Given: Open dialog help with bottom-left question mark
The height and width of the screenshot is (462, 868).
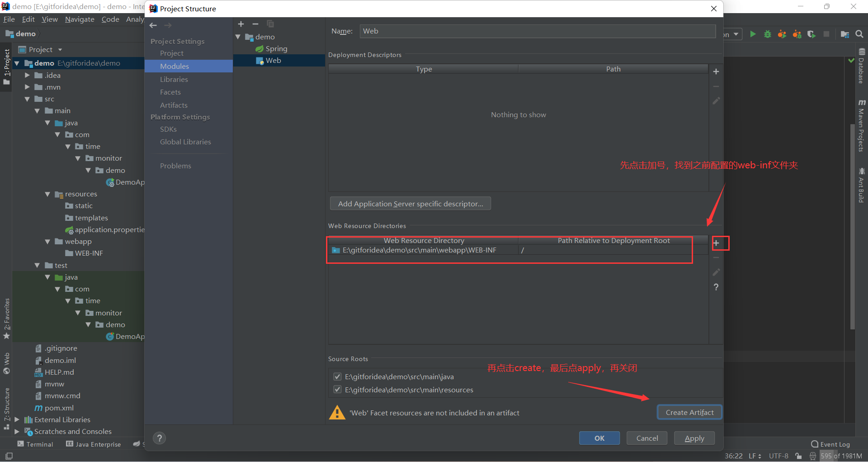Looking at the screenshot, I should [160, 438].
